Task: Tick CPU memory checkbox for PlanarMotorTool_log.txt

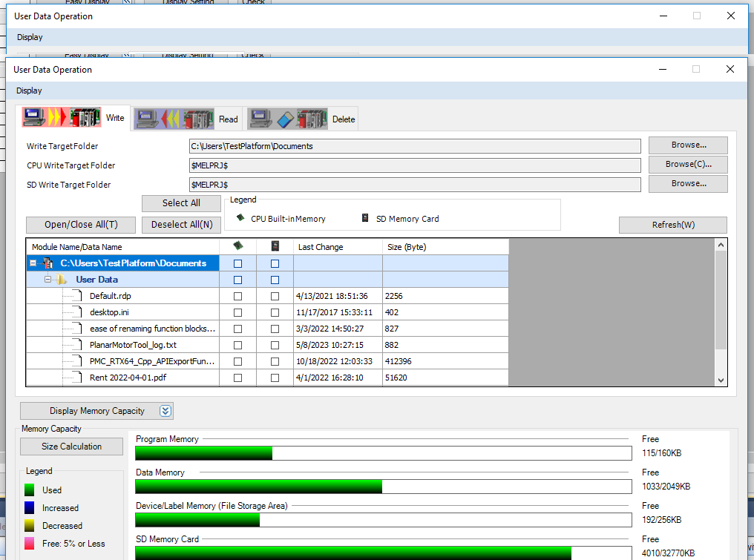Action: point(237,345)
